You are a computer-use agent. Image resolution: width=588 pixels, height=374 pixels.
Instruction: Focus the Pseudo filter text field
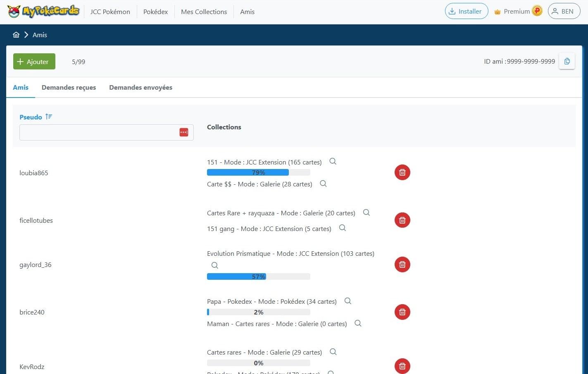click(98, 132)
